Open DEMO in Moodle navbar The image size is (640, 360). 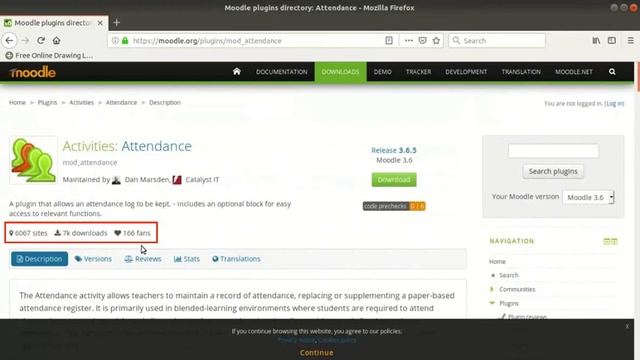(x=382, y=71)
